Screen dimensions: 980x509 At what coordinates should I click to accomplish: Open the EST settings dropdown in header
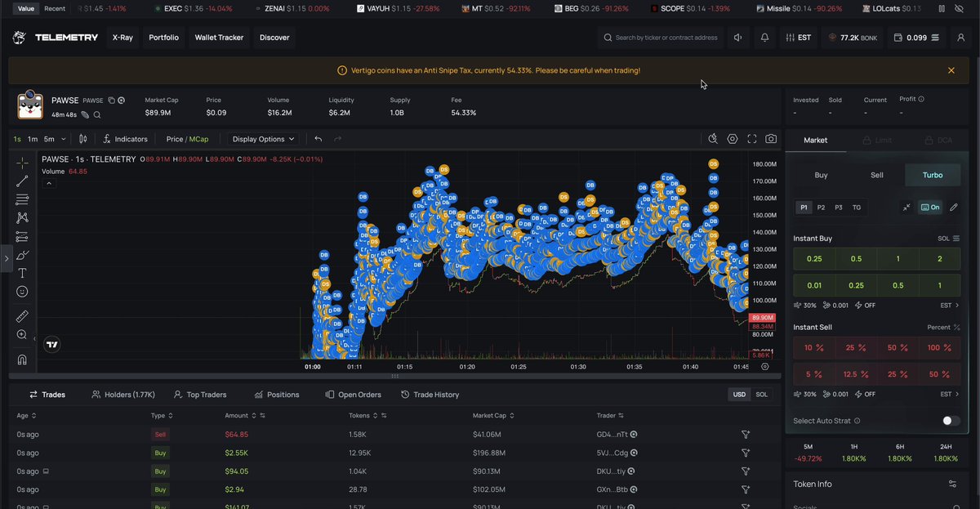(798, 38)
